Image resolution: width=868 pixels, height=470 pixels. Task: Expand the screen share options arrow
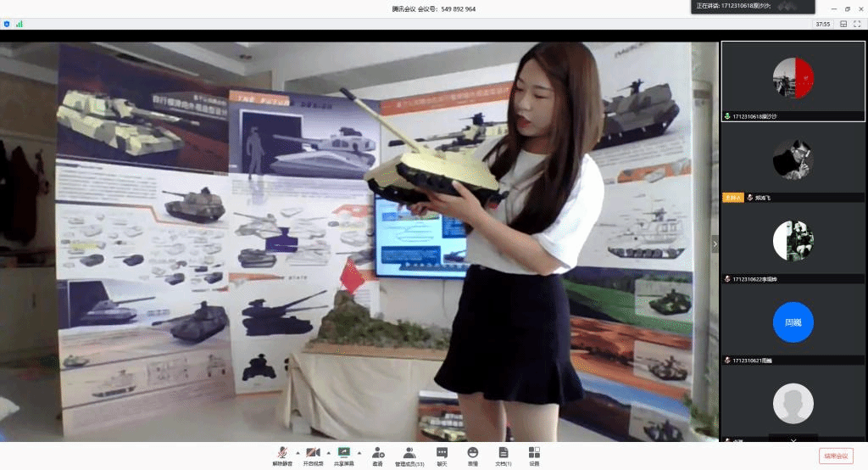359,452
